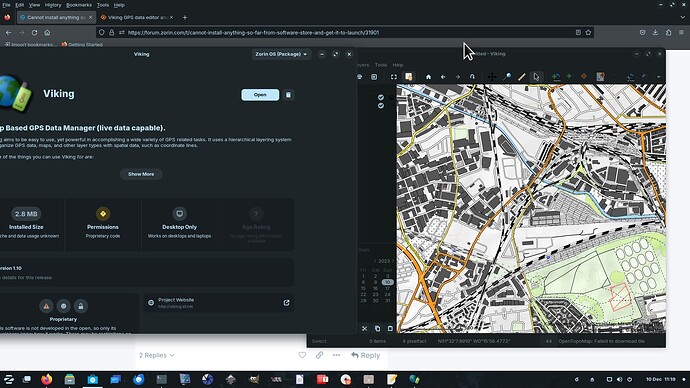Screen dimensions: 690x388
Task: Open the Zorin start menu
Action: click(9, 379)
